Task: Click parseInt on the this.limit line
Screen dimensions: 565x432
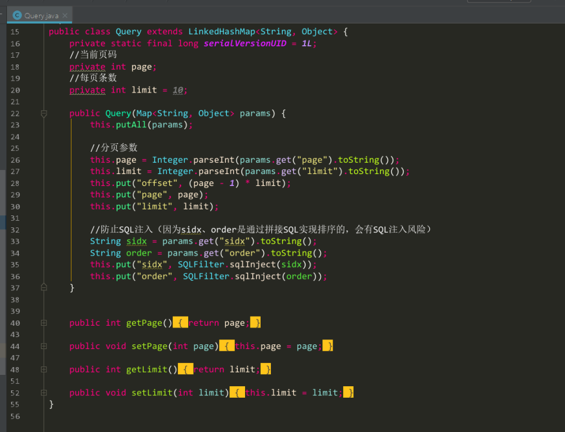Action: 219,171
